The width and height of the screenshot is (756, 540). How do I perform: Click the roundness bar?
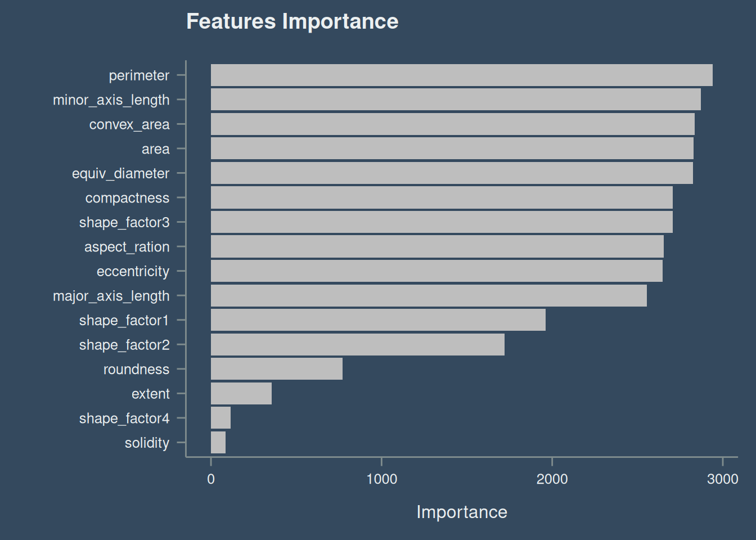click(x=277, y=369)
